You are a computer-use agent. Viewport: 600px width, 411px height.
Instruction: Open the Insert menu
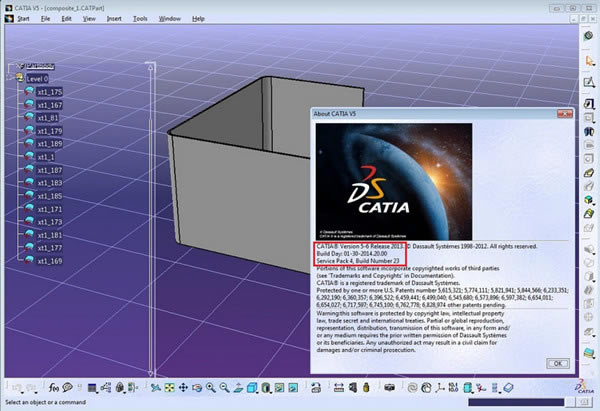point(114,18)
